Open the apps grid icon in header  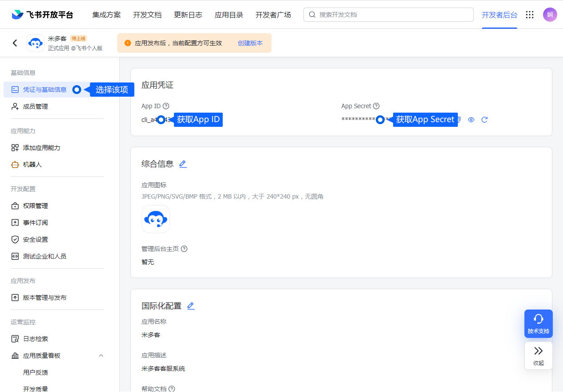tap(529, 15)
